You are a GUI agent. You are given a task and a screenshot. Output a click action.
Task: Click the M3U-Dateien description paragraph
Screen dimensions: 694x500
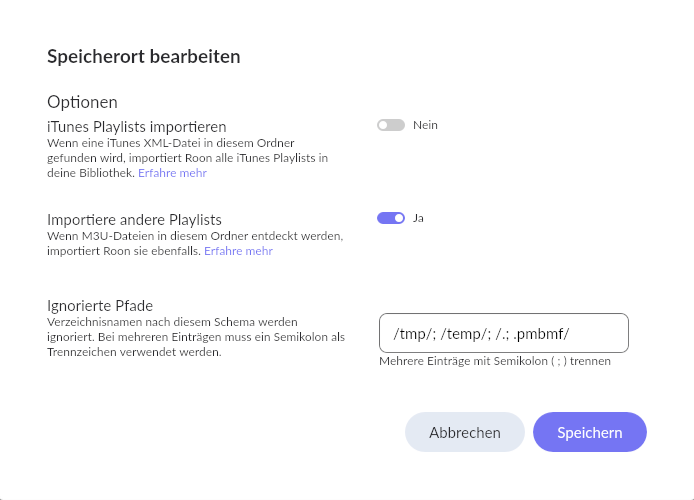195,243
